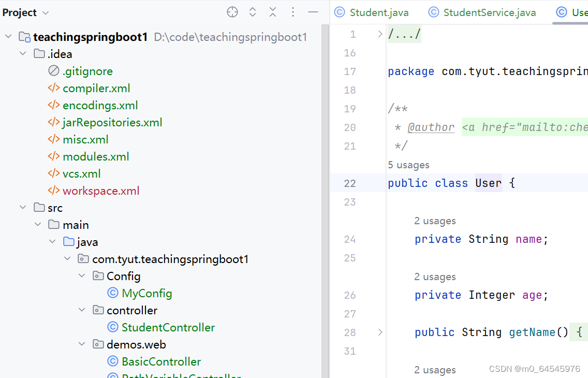Select BasicController in the project tree
This screenshot has width=588, height=378.
coord(160,361)
